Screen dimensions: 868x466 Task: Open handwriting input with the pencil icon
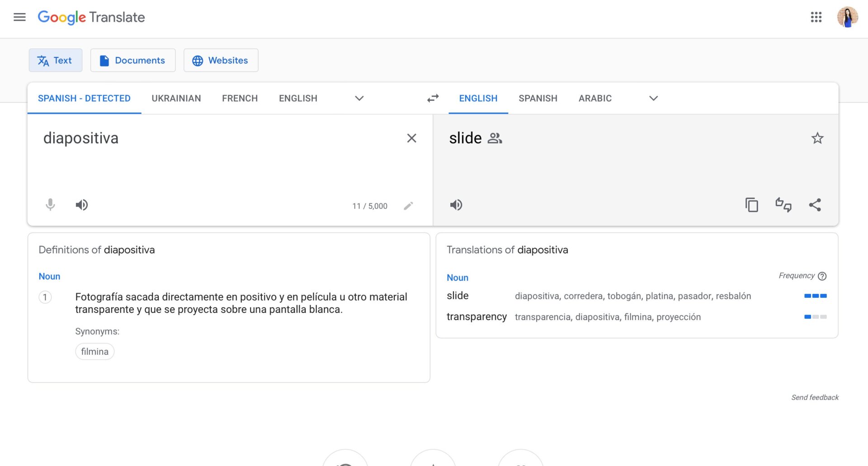click(x=409, y=206)
